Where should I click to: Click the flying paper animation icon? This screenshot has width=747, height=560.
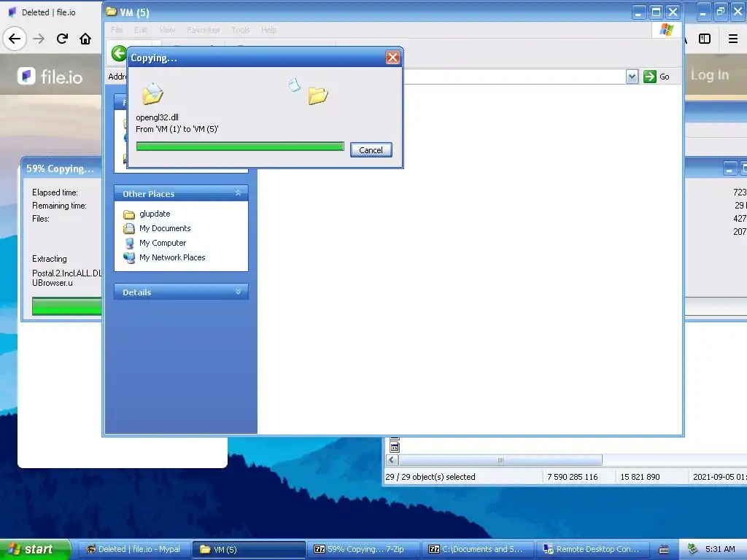[295, 85]
